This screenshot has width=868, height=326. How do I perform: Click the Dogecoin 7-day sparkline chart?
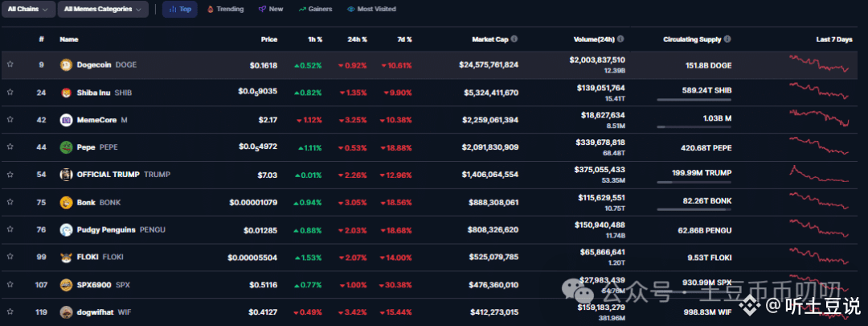[818, 64]
